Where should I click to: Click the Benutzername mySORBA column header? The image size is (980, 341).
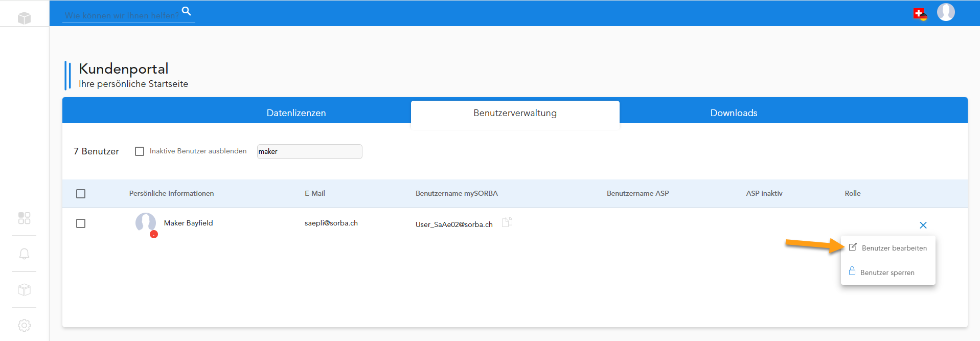pos(457,193)
